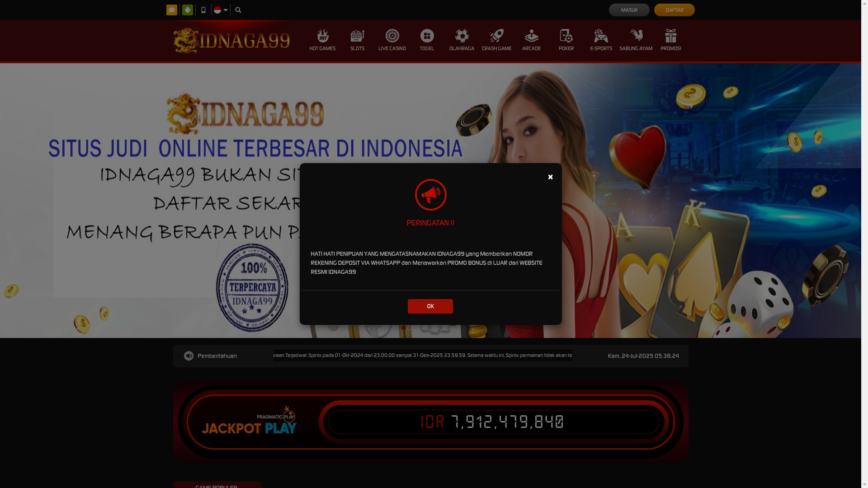Screen dimensions: 868x488
Task: Open the SLOTS category
Action: click(x=357, y=40)
